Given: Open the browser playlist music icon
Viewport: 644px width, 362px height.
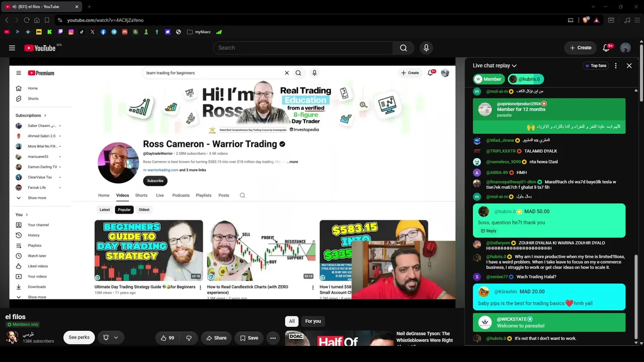Looking at the screenshot, I should tap(627, 20).
